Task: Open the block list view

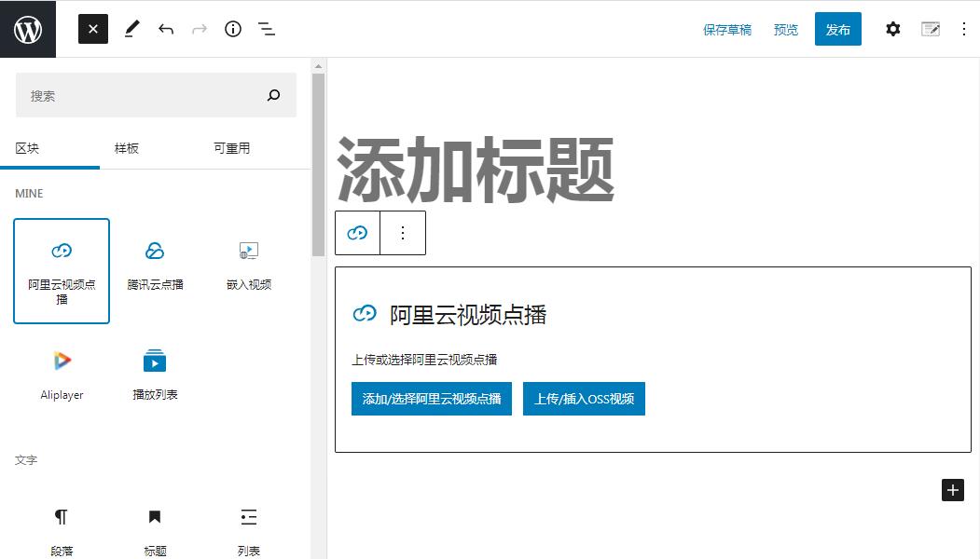Action: pos(267,29)
